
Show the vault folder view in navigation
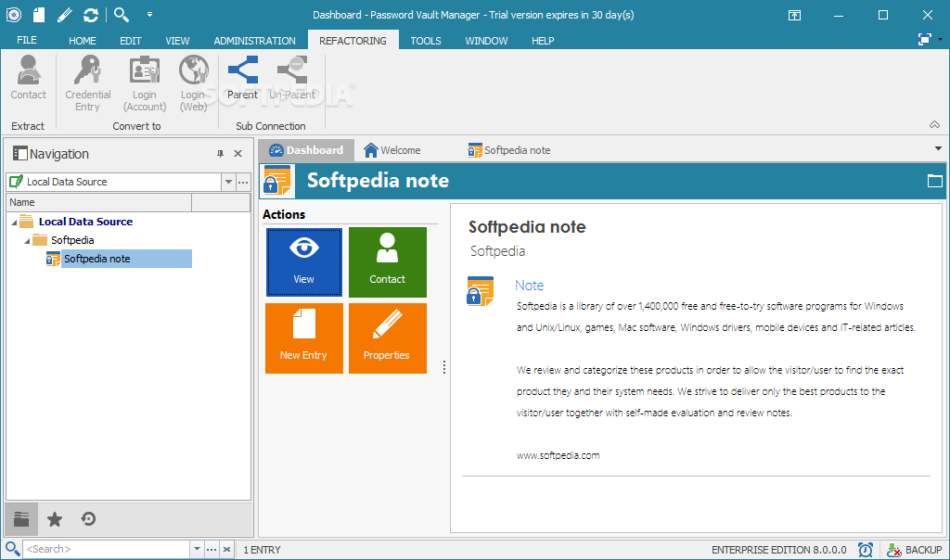tap(22, 519)
